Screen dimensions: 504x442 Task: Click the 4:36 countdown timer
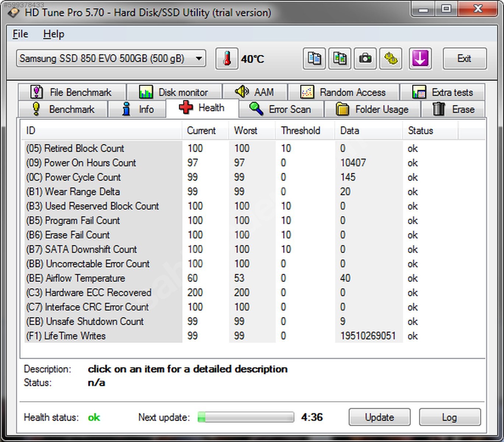312,417
